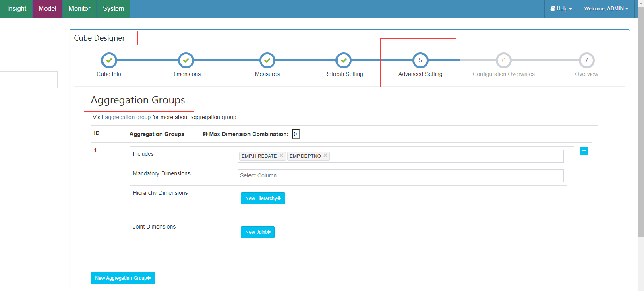Screen dimensions: 644x291
Task: Click the Overview step label
Action: point(586,74)
